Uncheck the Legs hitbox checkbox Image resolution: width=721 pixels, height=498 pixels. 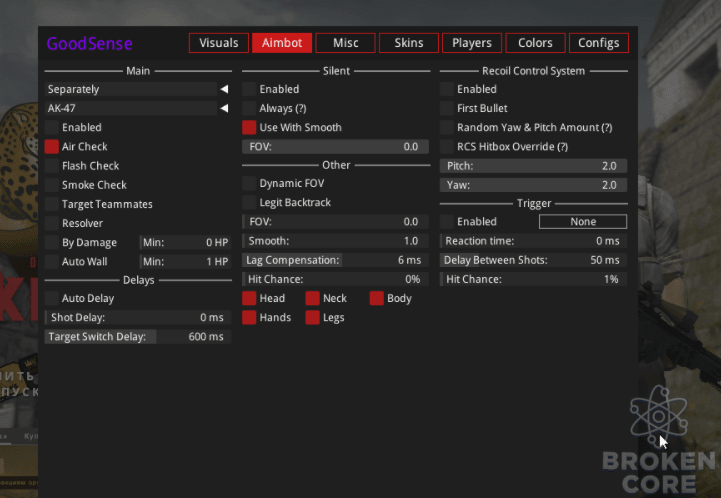313,317
